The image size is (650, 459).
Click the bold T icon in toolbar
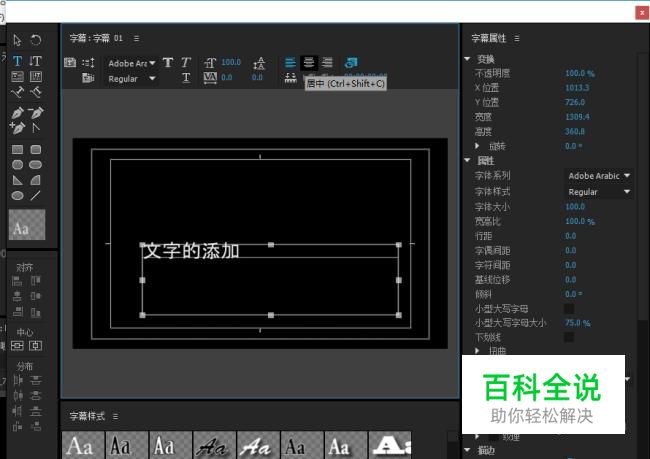pyautogui.click(x=168, y=62)
